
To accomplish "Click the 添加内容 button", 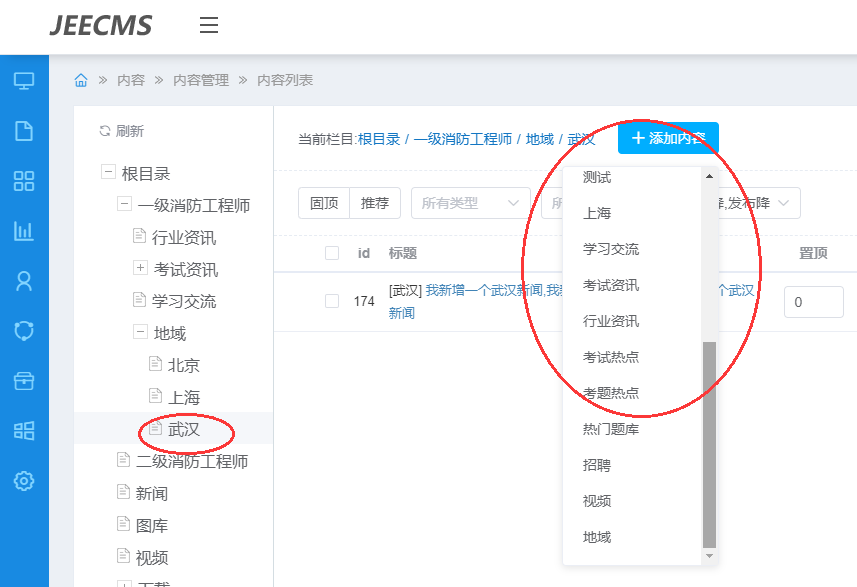I will pyautogui.click(x=668, y=138).
